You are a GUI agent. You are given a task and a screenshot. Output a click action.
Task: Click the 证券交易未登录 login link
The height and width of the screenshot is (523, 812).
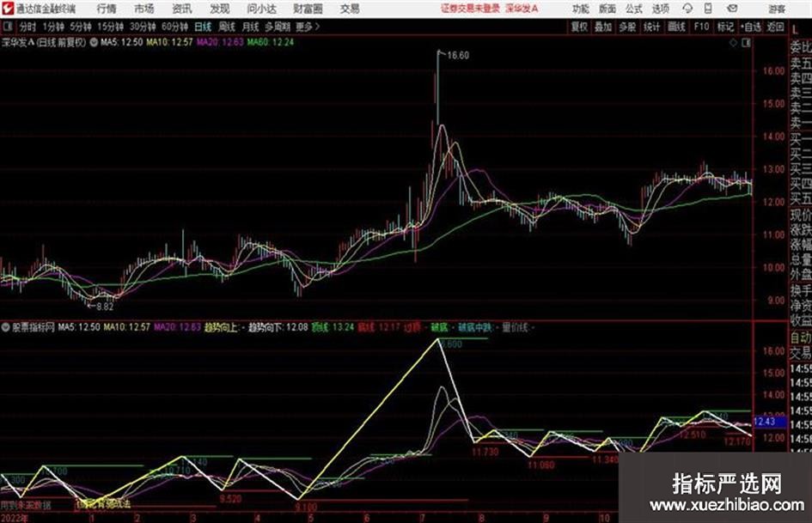(x=470, y=9)
